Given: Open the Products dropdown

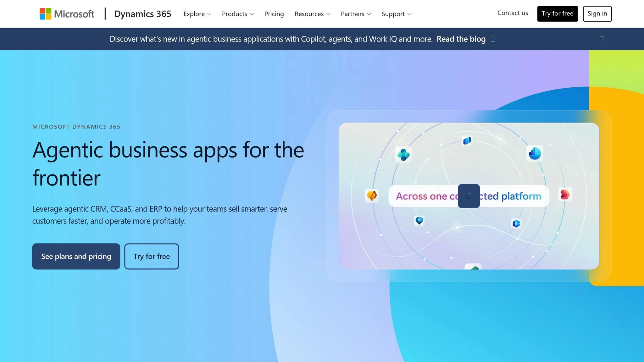Looking at the screenshot, I should tap(238, 14).
